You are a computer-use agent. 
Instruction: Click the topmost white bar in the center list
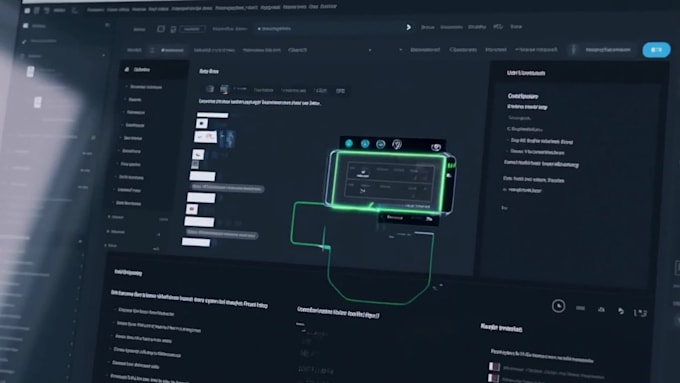tap(212, 115)
